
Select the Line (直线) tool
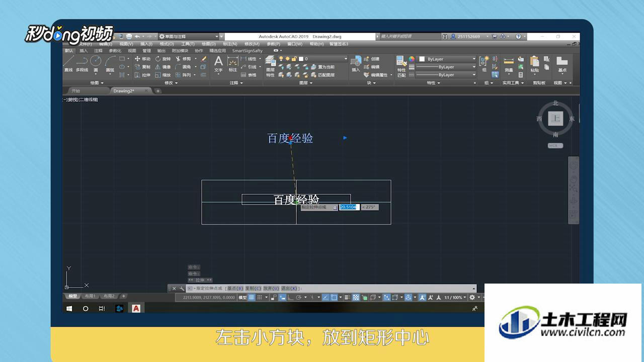click(68, 64)
